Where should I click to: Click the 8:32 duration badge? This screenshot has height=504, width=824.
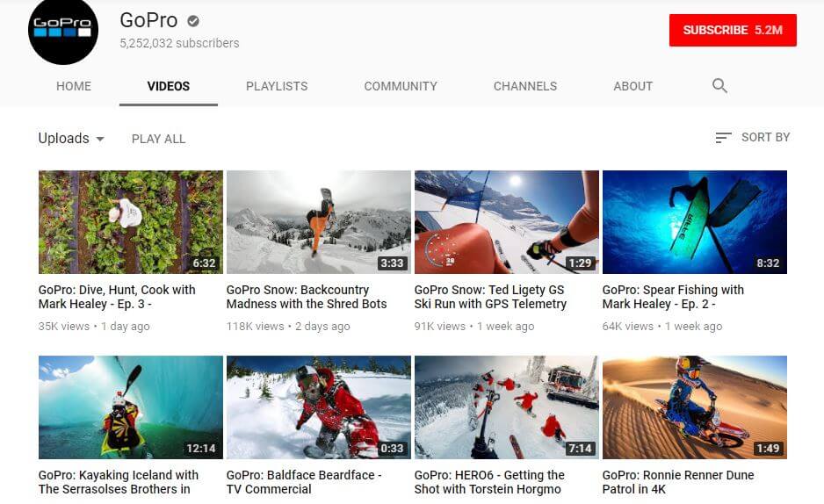pos(768,263)
